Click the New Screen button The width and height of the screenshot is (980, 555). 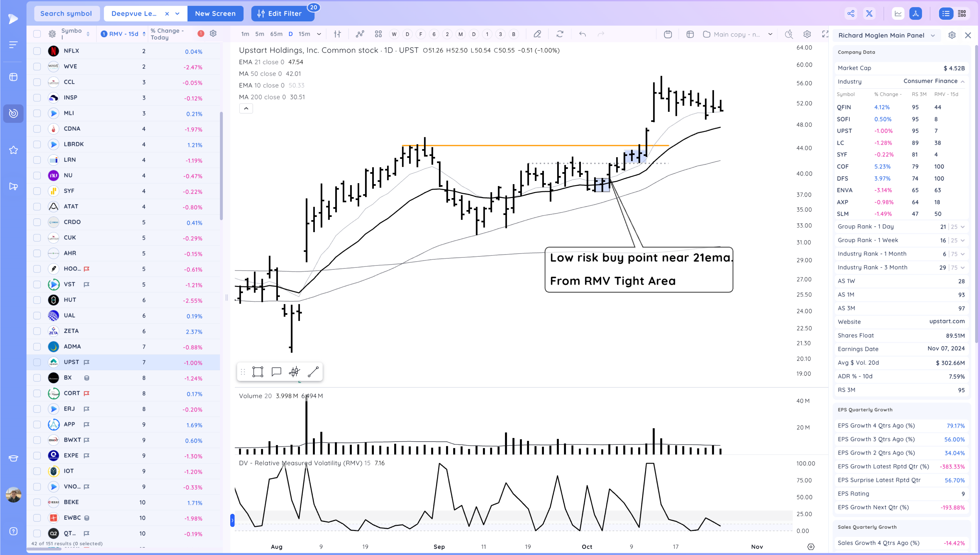pyautogui.click(x=215, y=14)
